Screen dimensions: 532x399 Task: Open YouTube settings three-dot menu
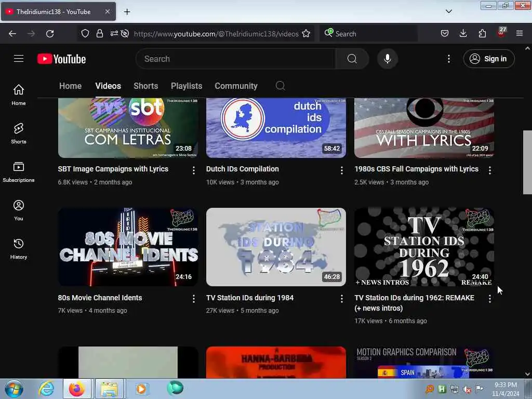click(448, 59)
